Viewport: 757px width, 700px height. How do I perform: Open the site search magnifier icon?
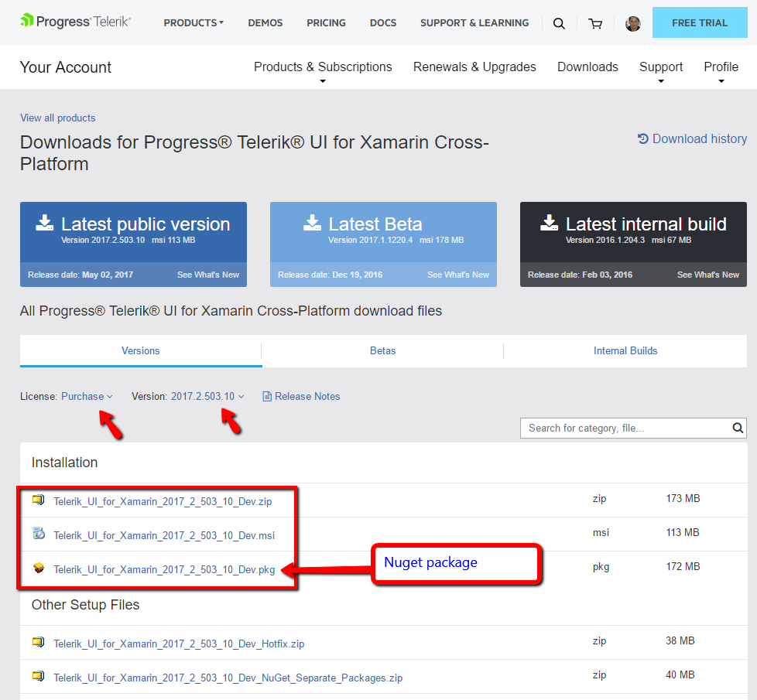pos(559,23)
